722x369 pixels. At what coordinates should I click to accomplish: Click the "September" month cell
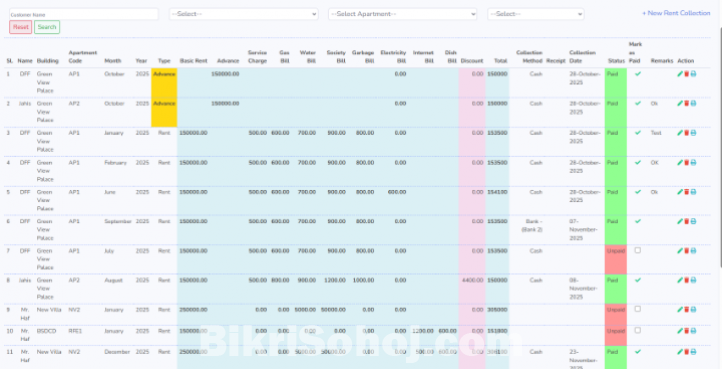click(118, 221)
